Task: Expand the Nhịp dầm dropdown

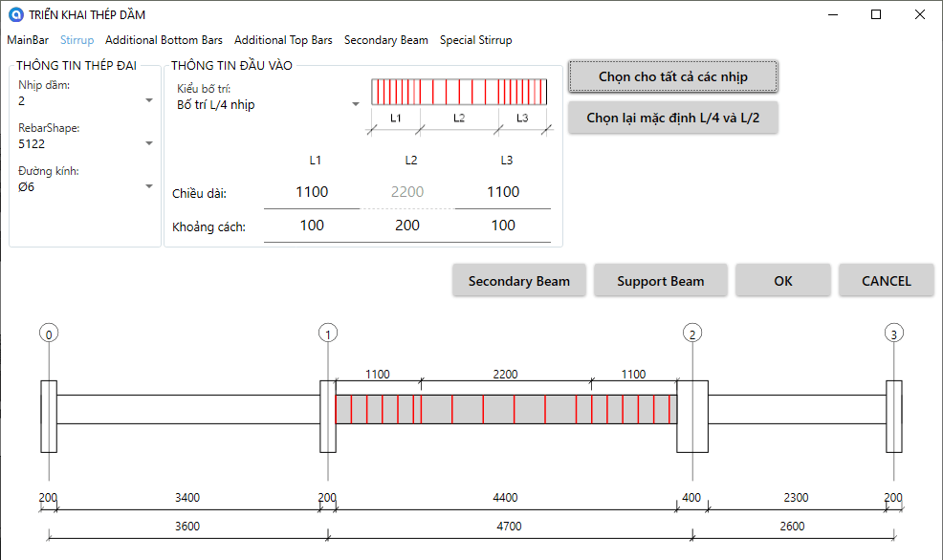Action: point(85,101)
